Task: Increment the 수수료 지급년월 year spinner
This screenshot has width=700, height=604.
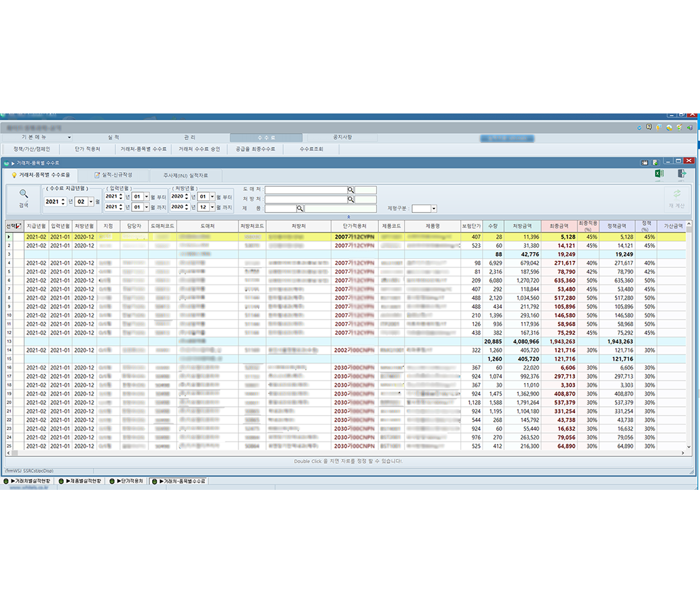Action: click(63, 199)
